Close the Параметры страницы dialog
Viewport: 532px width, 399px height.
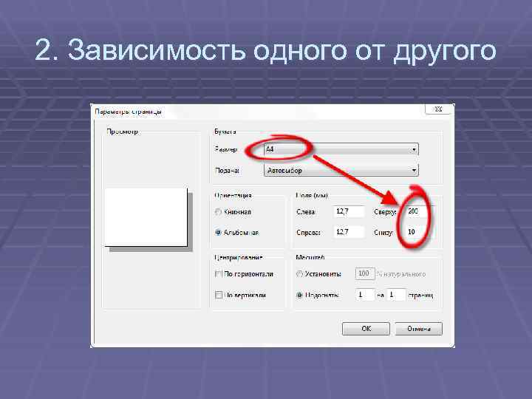pos(438,109)
